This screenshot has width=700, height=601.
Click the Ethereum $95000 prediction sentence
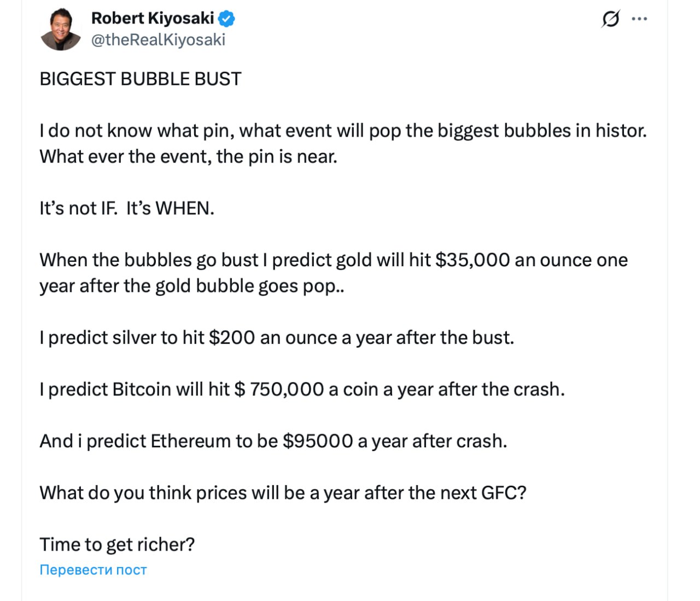(273, 441)
